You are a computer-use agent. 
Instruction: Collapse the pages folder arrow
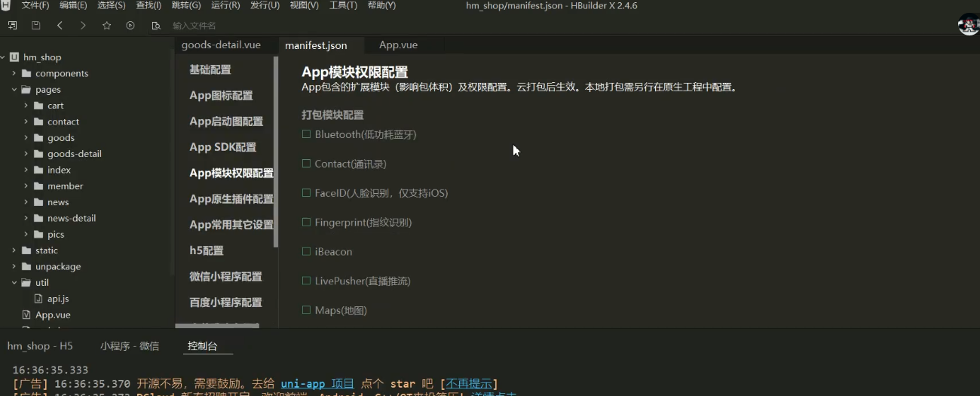point(14,90)
